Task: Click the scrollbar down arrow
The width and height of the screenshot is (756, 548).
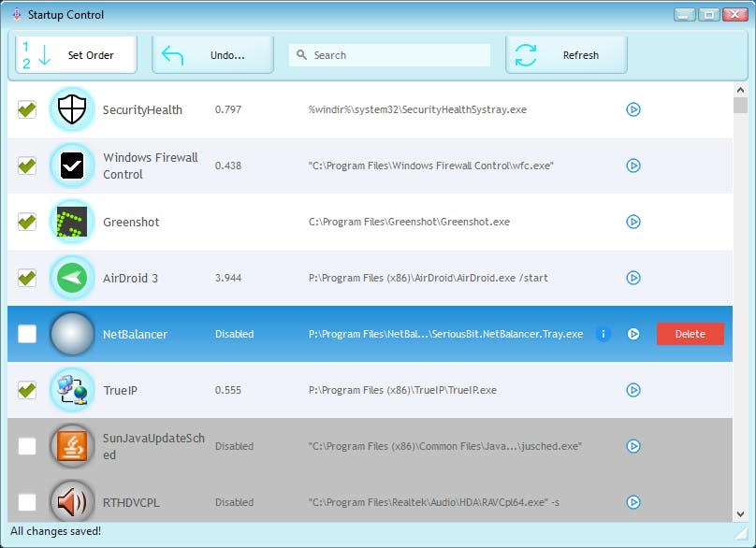Action: [x=740, y=514]
